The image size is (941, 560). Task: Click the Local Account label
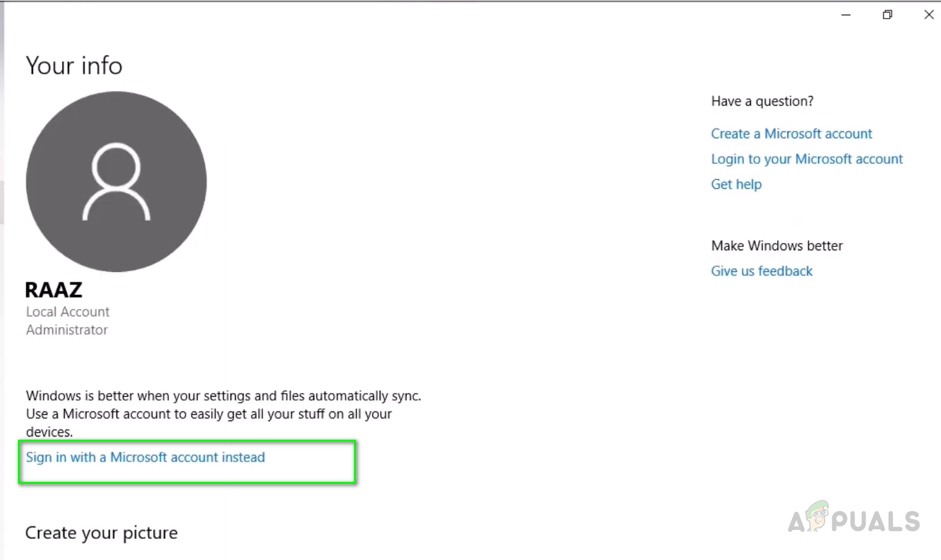(x=68, y=312)
